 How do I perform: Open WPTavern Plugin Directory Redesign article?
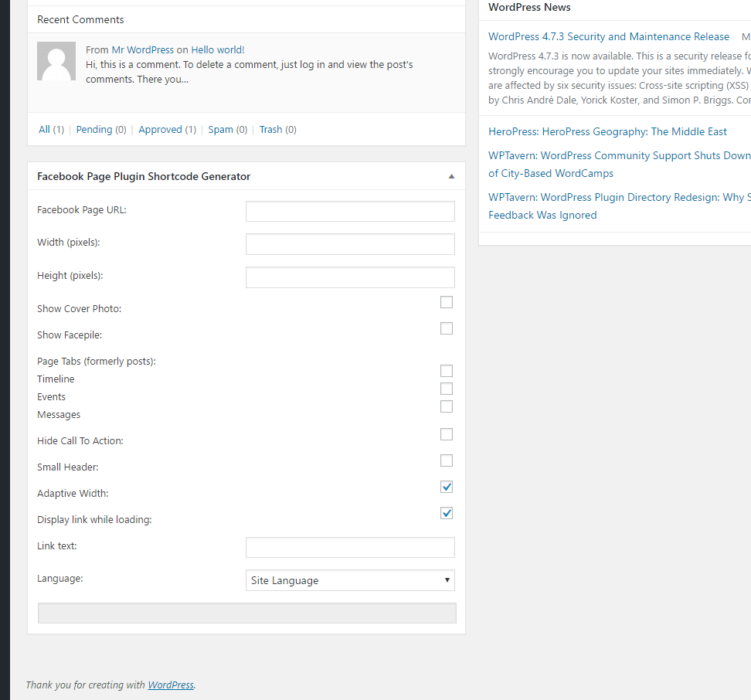[x=620, y=206]
